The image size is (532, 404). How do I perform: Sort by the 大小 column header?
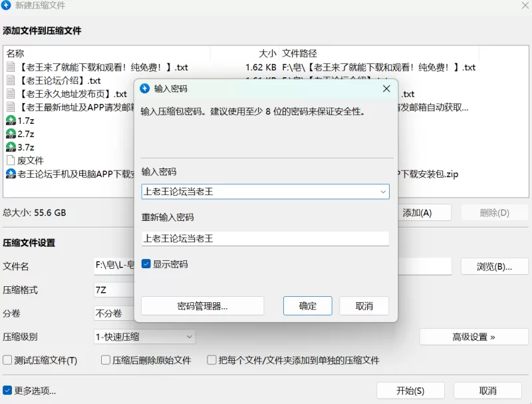(x=267, y=53)
